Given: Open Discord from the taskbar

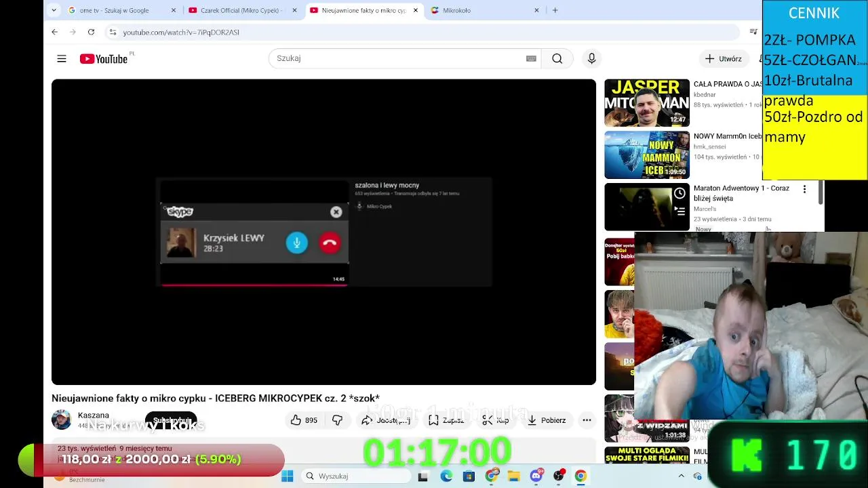Looking at the screenshot, I should point(536,476).
